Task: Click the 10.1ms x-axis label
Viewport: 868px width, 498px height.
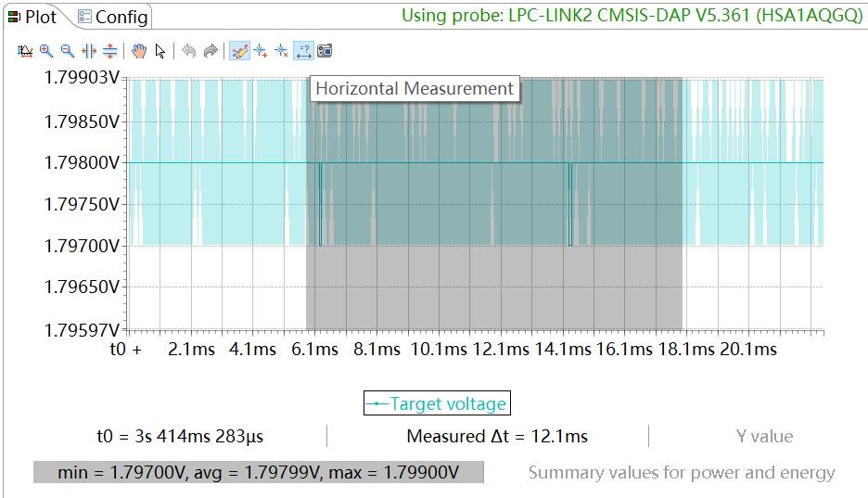Action: point(439,349)
